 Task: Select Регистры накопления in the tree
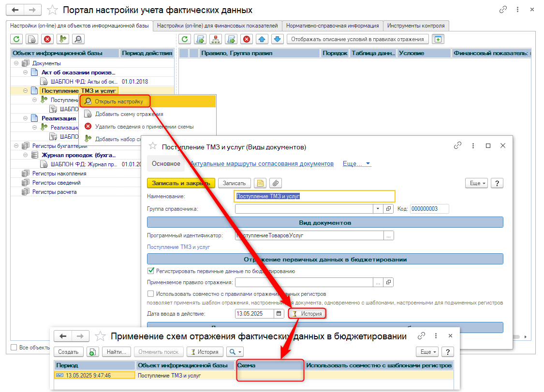pos(59,174)
